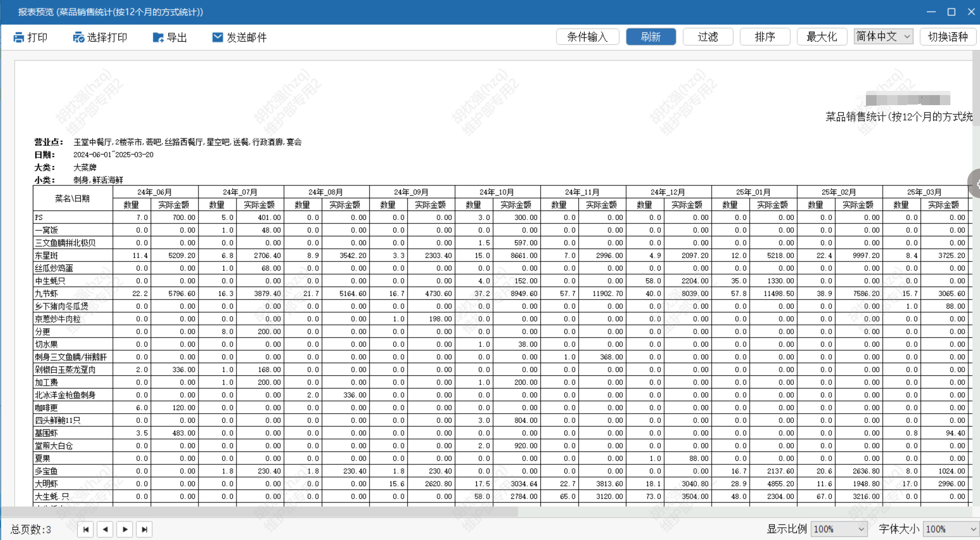Image resolution: width=980 pixels, height=540 pixels.
Task: Click the 24年_11月 column header
Action: [x=583, y=192]
